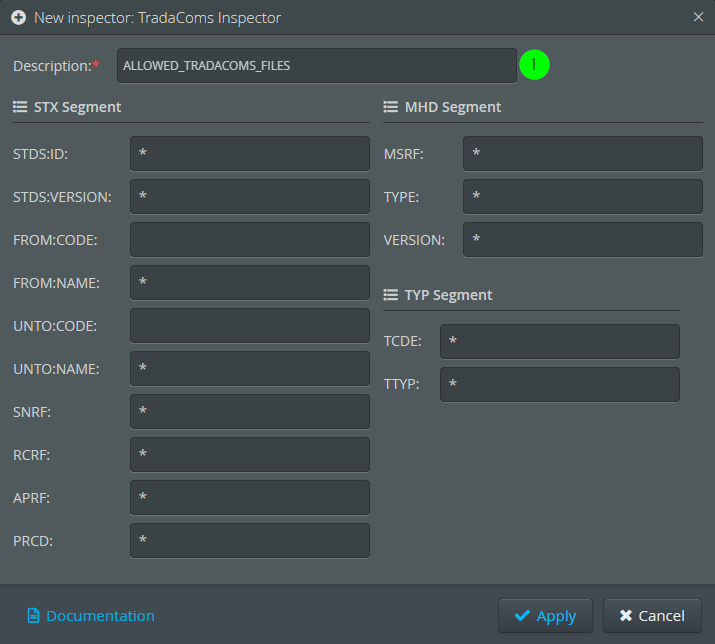Click into the PRCD field
The width and height of the screenshot is (715, 644).
pyautogui.click(x=249, y=541)
